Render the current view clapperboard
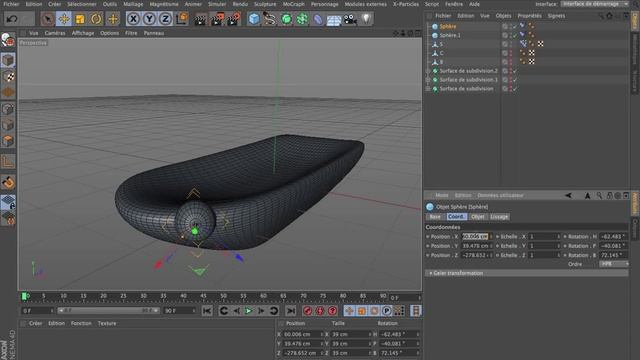640x360 pixels. 200,19
